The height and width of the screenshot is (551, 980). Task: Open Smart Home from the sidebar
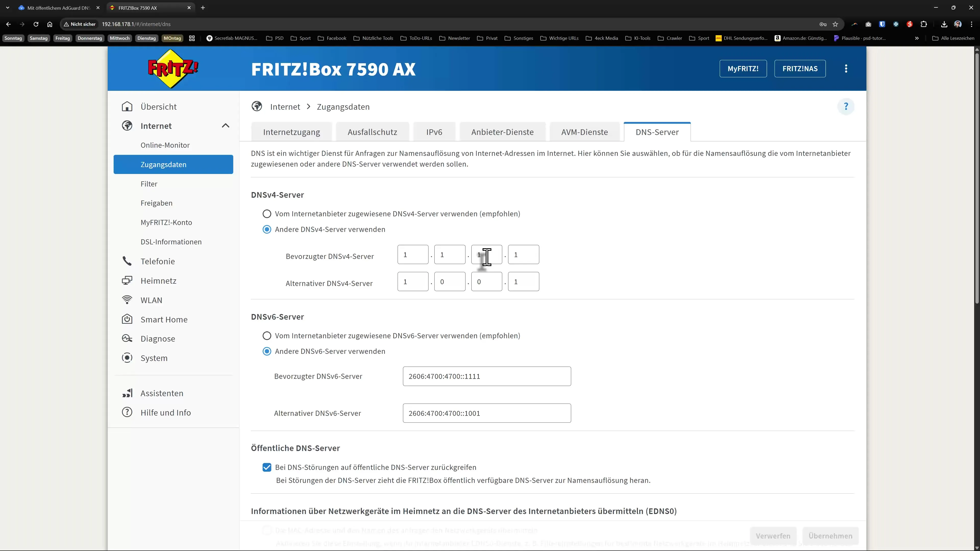(164, 319)
